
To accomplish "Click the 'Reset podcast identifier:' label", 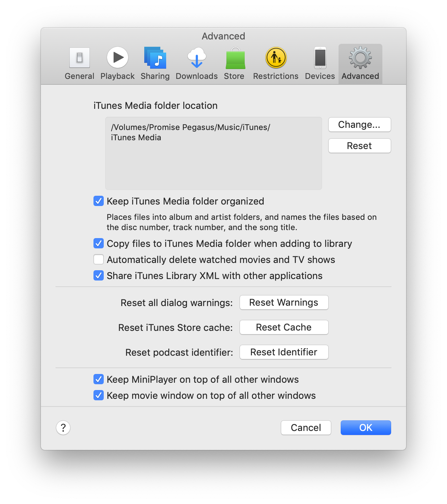I will click(x=179, y=352).
